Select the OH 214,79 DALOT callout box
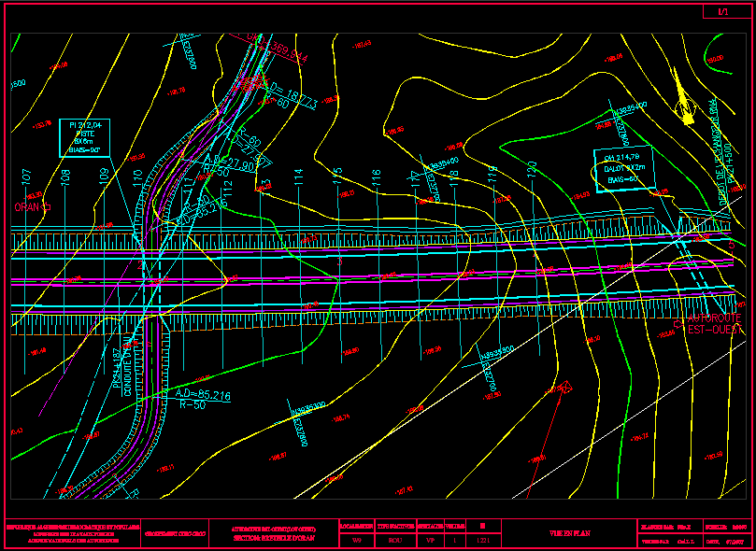The height and width of the screenshot is (551, 756). (x=621, y=168)
